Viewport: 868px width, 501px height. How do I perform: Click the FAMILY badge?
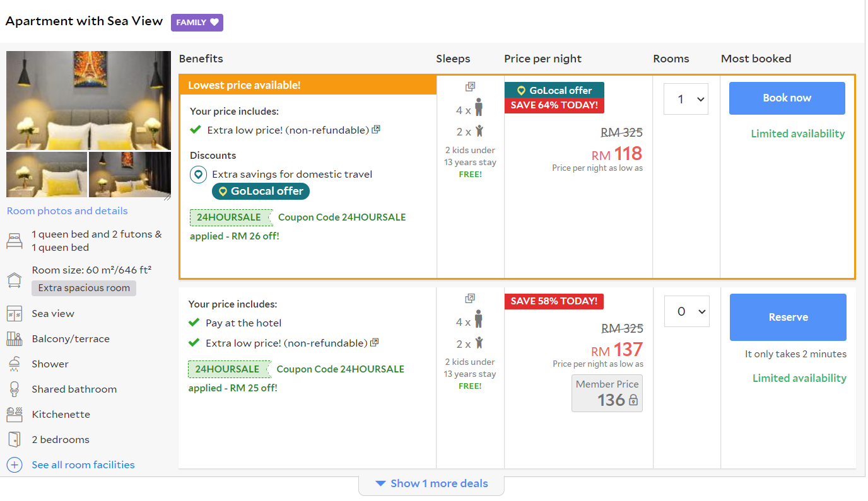[x=197, y=23]
